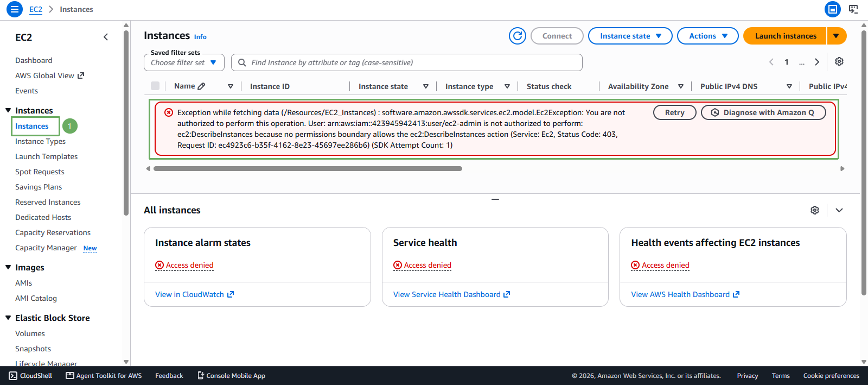Go to previous page arrow
This screenshot has width=868, height=385.
point(771,62)
